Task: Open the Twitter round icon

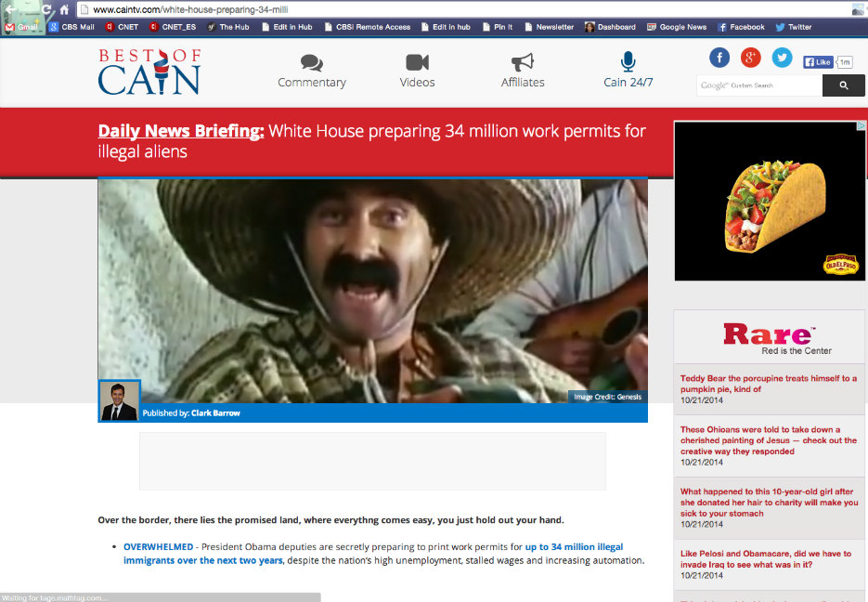Action: click(783, 58)
